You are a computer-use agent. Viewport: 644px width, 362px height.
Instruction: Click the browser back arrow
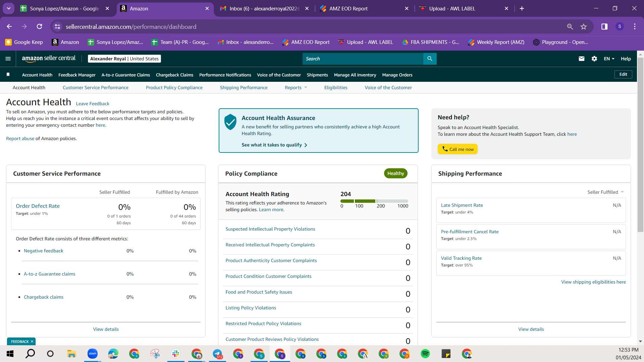pyautogui.click(x=9, y=26)
